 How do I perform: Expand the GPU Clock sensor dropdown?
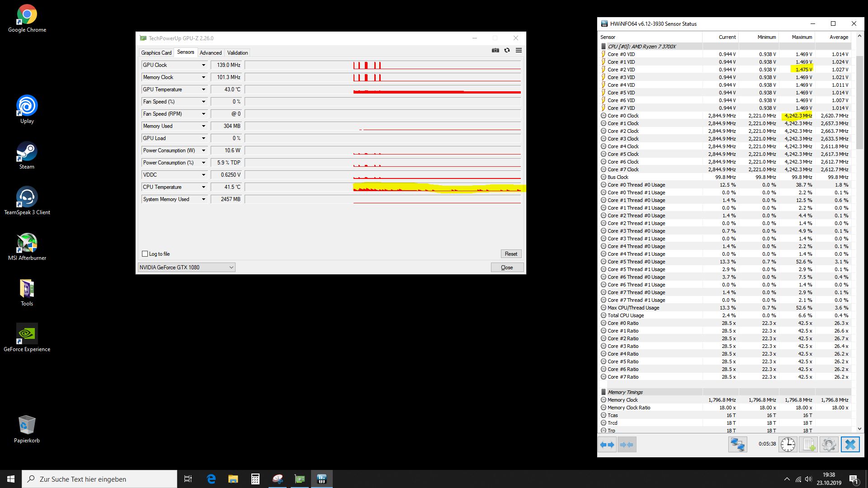pos(203,65)
